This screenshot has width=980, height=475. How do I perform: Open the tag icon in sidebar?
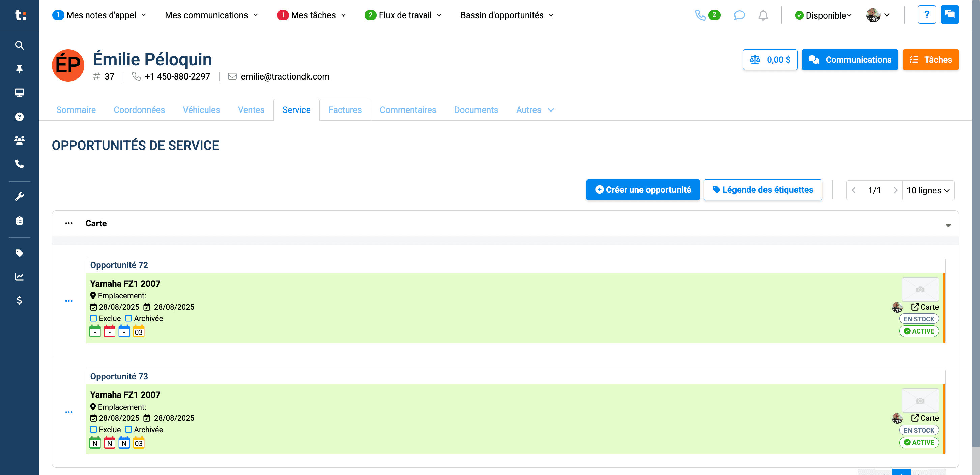click(20, 253)
